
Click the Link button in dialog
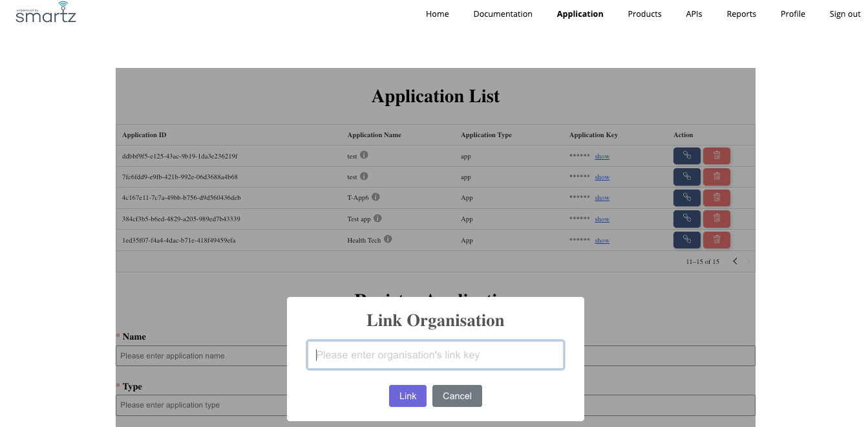pos(407,396)
